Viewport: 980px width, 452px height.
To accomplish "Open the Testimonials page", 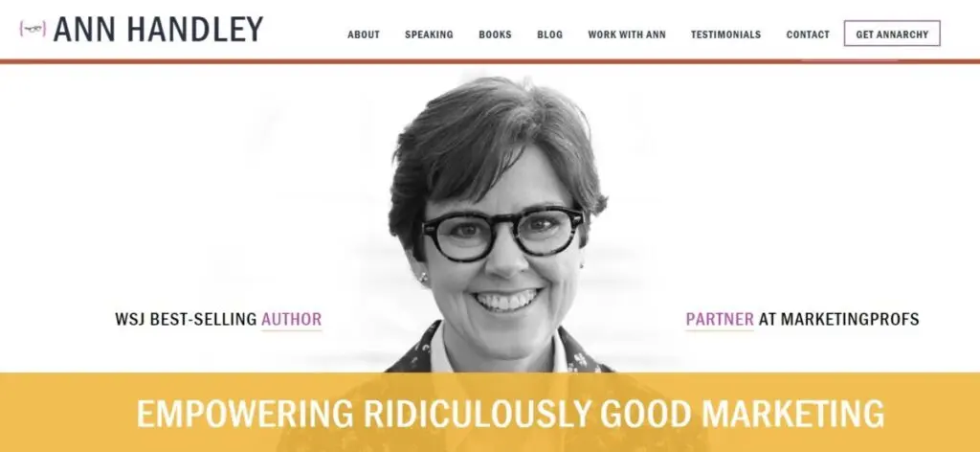I will 725,34.
